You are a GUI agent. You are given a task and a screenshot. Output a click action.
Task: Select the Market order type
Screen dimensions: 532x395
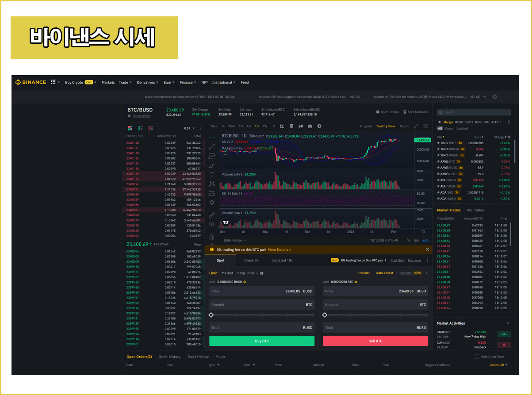pyautogui.click(x=227, y=273)
